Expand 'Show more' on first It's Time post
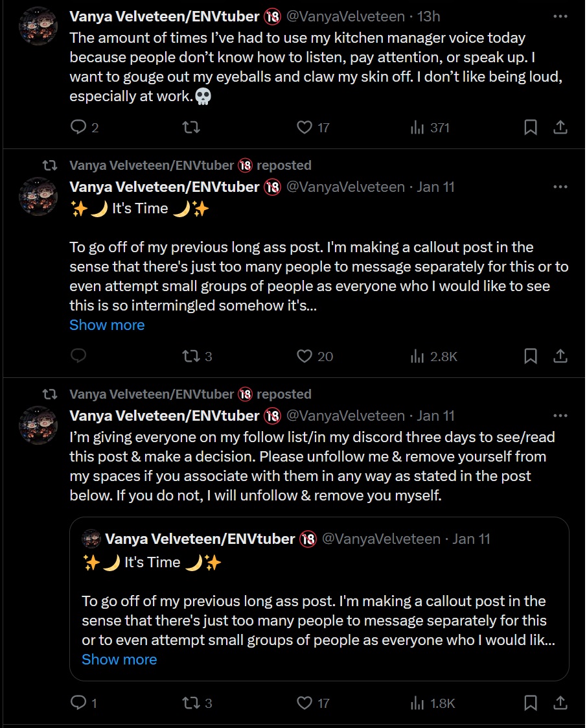Image resolution: width=587 pixels, height=728 pixels. [107, 325]
